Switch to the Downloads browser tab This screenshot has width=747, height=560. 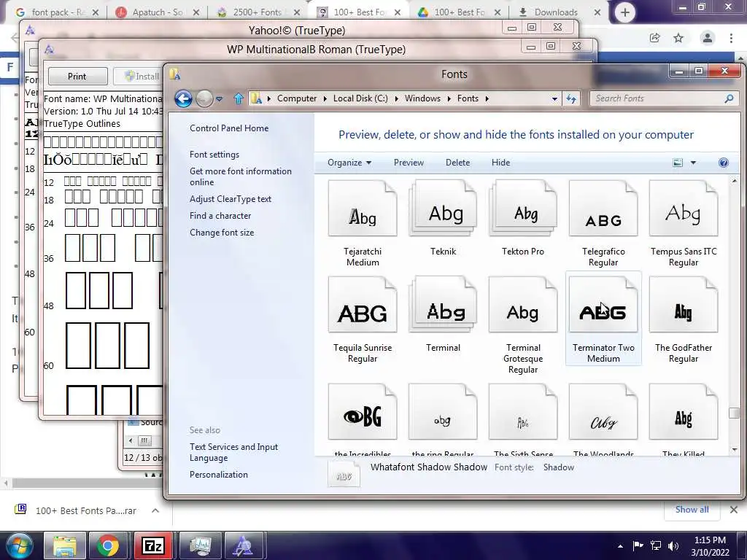click(x=555, y=12)
